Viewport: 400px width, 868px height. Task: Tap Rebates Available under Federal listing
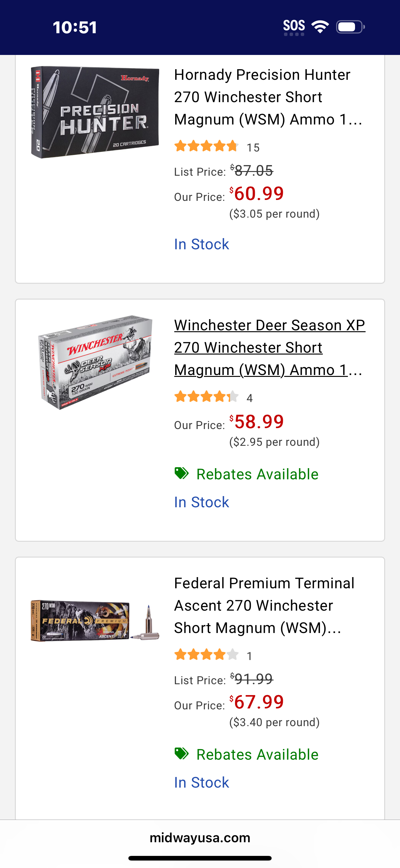[x=257, y=754]
